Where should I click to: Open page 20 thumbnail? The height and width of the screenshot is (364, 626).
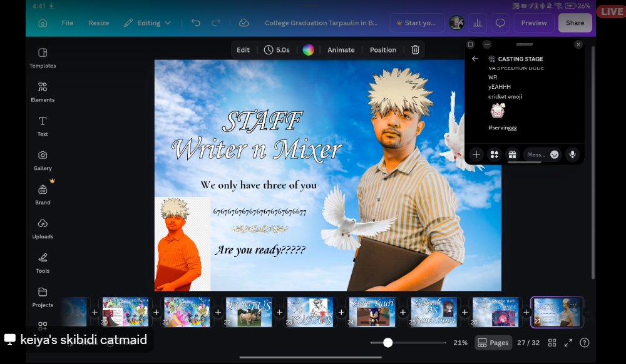pyautogui.click(x=125, y=312)
